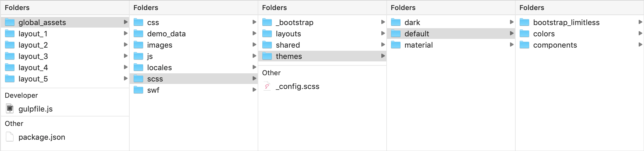Select the locales folder
644x151 pixels.
(x=194, y=67)
